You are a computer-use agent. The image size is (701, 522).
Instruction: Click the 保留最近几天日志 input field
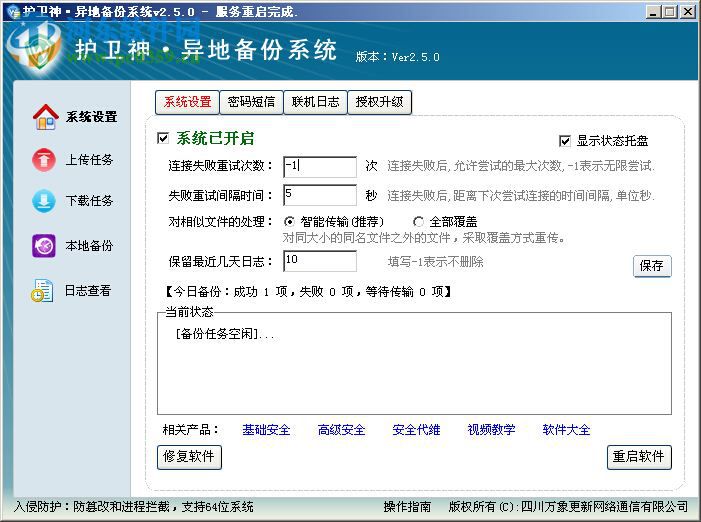tap(320, 261)
